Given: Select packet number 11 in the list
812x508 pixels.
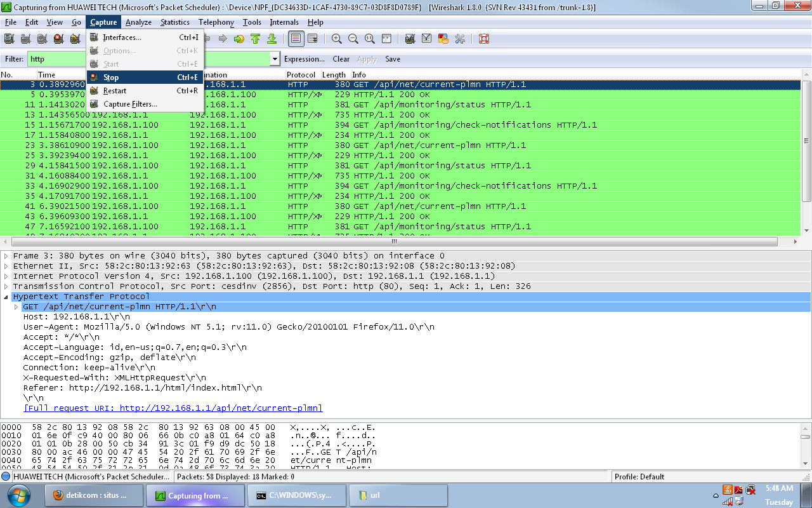Looking at the screenshot, I should pyautogui.click(x=401, y=105).
